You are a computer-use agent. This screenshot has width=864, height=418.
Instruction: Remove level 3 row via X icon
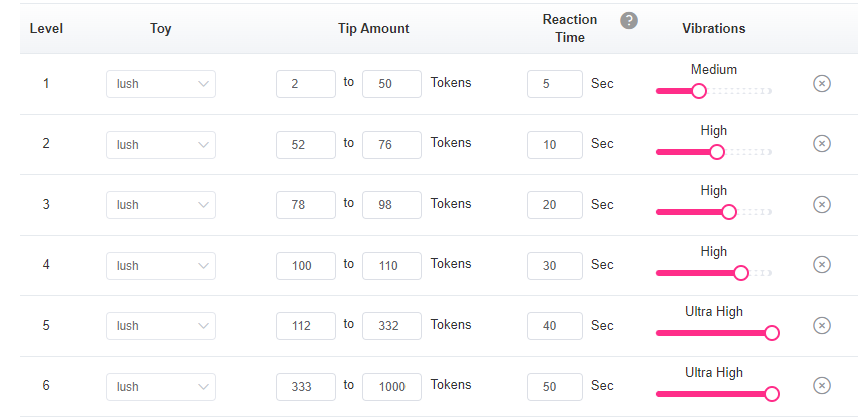click(822, 204)
